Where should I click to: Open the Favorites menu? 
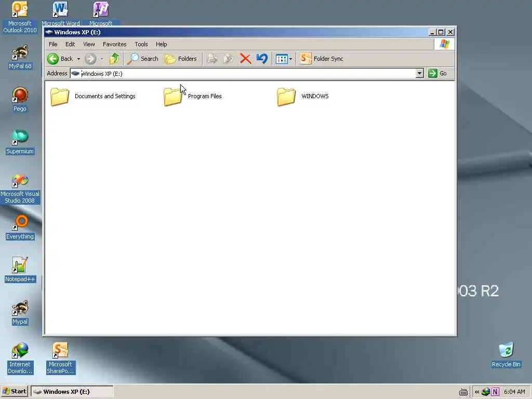[115, 44]
